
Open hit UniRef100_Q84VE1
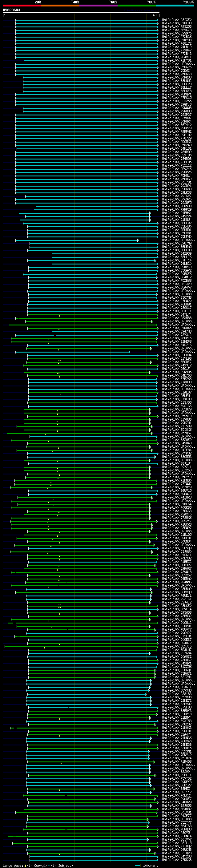(x=176, y=57)
